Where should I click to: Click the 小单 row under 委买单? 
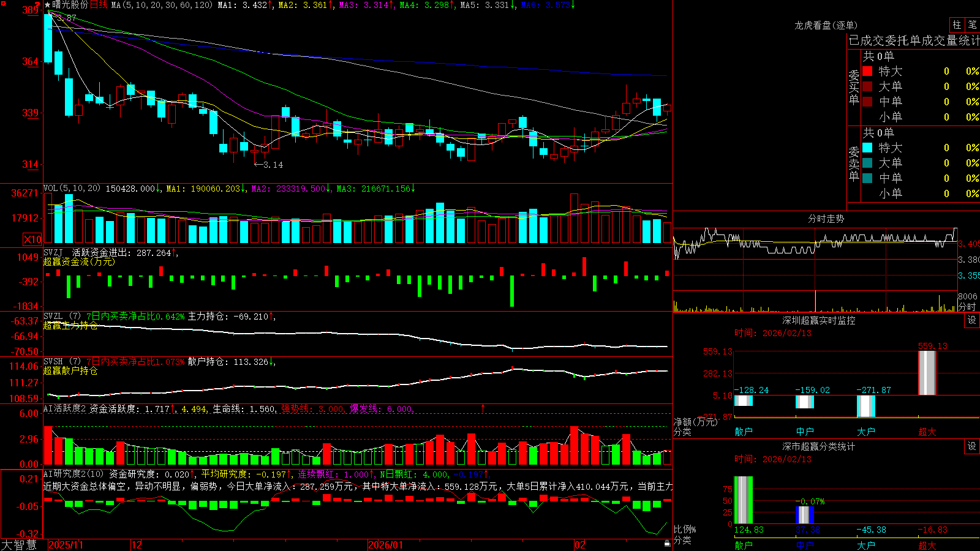pyautogui.click(x=921, y=117)
